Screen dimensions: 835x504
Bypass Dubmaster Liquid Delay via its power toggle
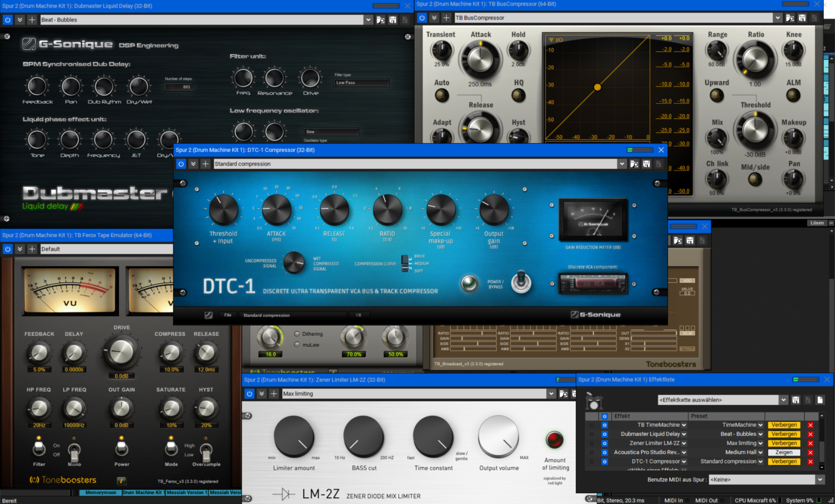[x=8, y=20]
